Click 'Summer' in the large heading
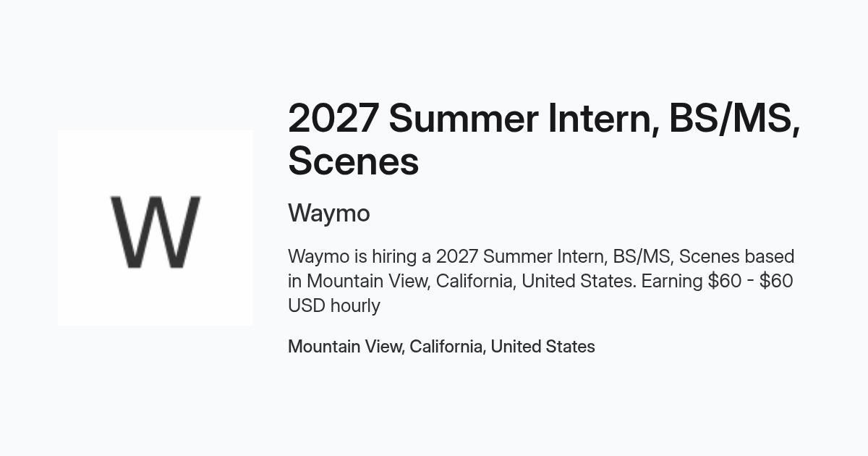 (463, 118)
